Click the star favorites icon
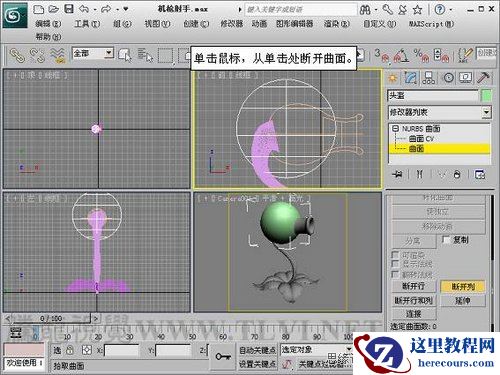 417,10
